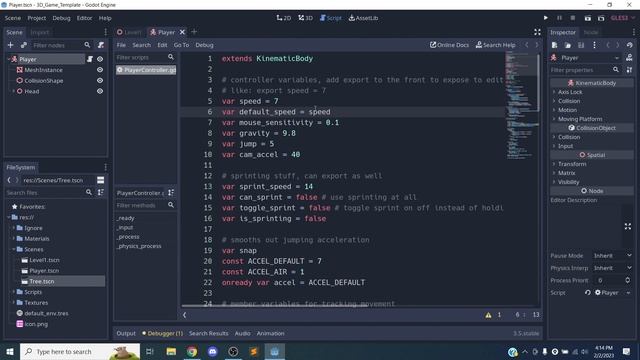This screenshot has width=640, height=360.
Task: Open Physics Interp dropdown
Action: [x=612, y=268]
